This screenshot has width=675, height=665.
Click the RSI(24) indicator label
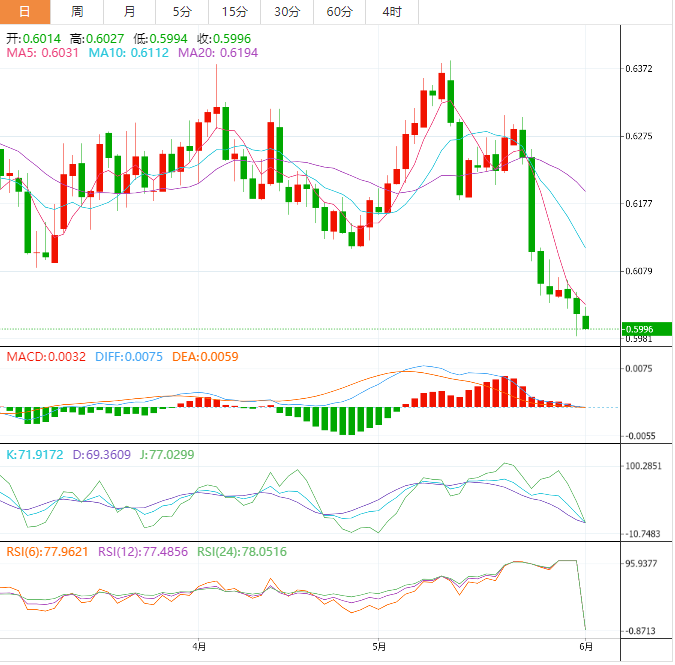pos(241,552)
